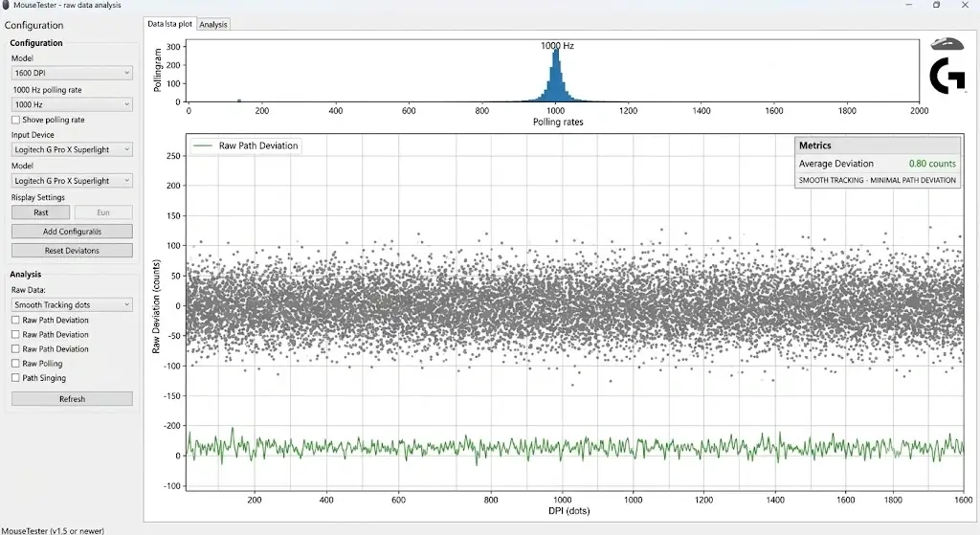Open the 1000 Hz polling rate dropdown
The image size is (980, 535).
coord(72,104)
